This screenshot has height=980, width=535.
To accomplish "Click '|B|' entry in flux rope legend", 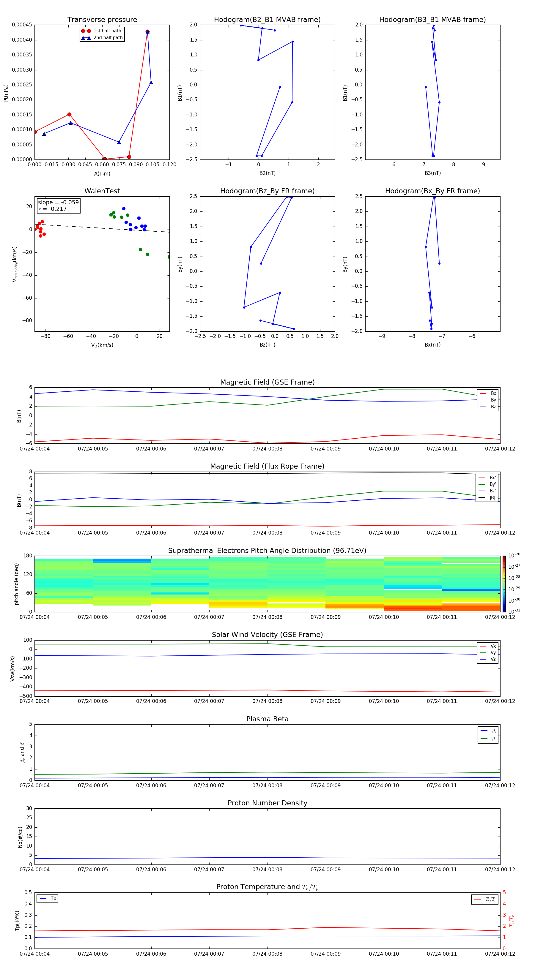I will 487,498.
